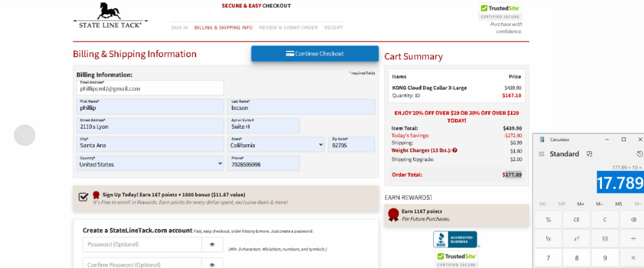This screenshot has height=268, width=644.
Task: Open Calculator history icon
Action: pyautogui.click(x=639, y=154)
